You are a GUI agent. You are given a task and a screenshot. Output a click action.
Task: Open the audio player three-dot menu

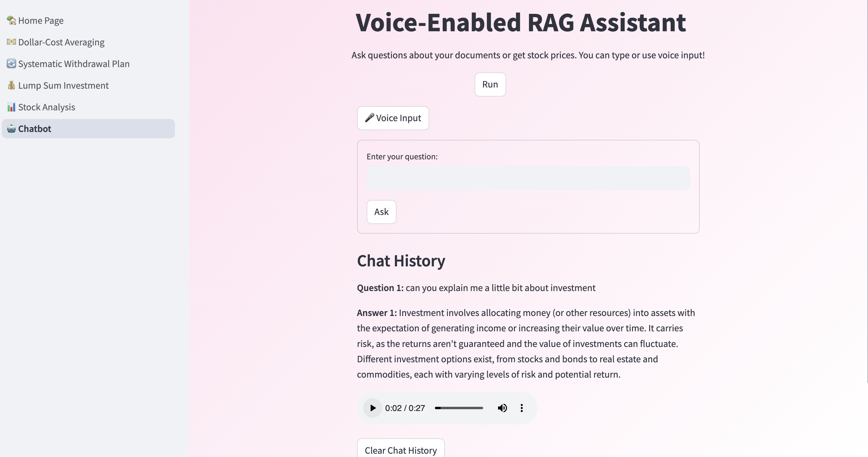[x=521, y=408]
